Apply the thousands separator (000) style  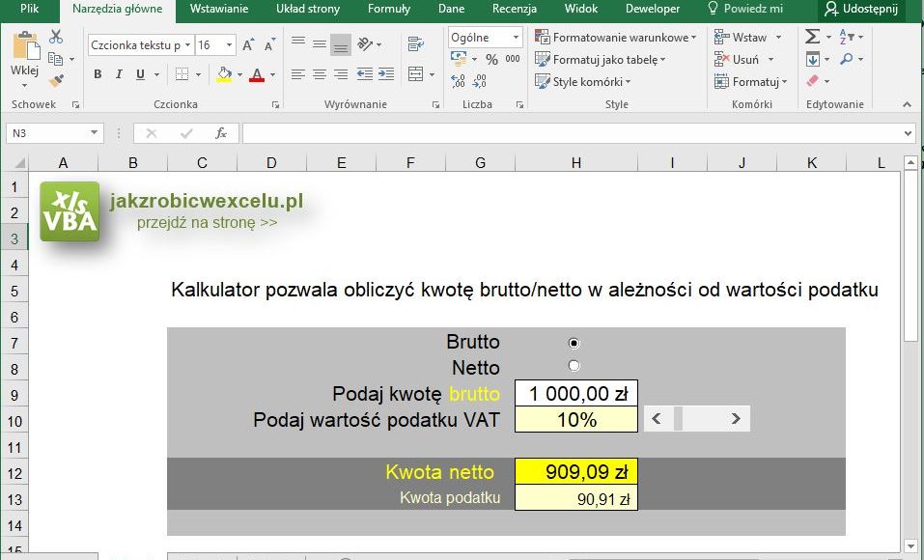tap(513, 59)
